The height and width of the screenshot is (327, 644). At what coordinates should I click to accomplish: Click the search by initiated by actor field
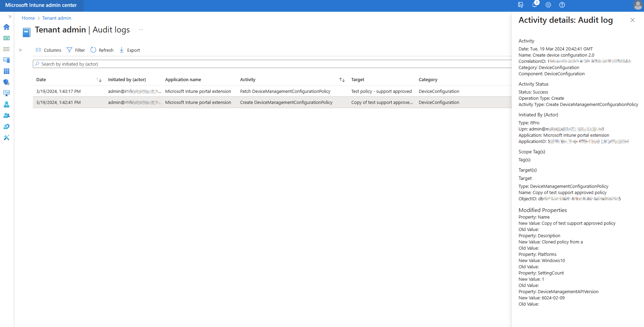[272, 64]
